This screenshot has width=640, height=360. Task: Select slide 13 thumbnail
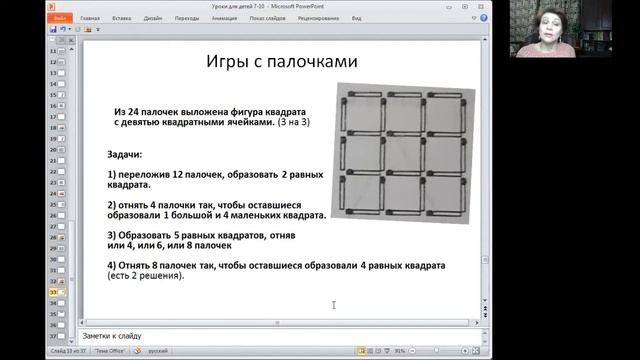pyautogui.click(x=61, y=73)
